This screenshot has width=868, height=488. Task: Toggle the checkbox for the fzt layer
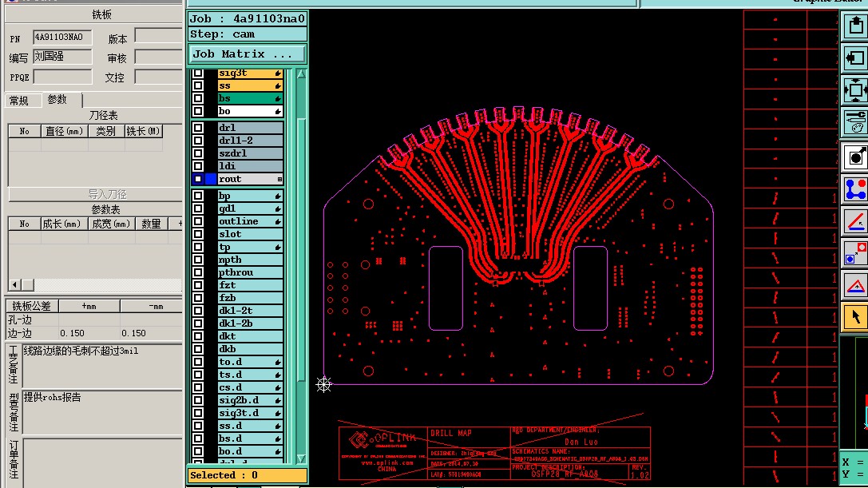[198, 285]
